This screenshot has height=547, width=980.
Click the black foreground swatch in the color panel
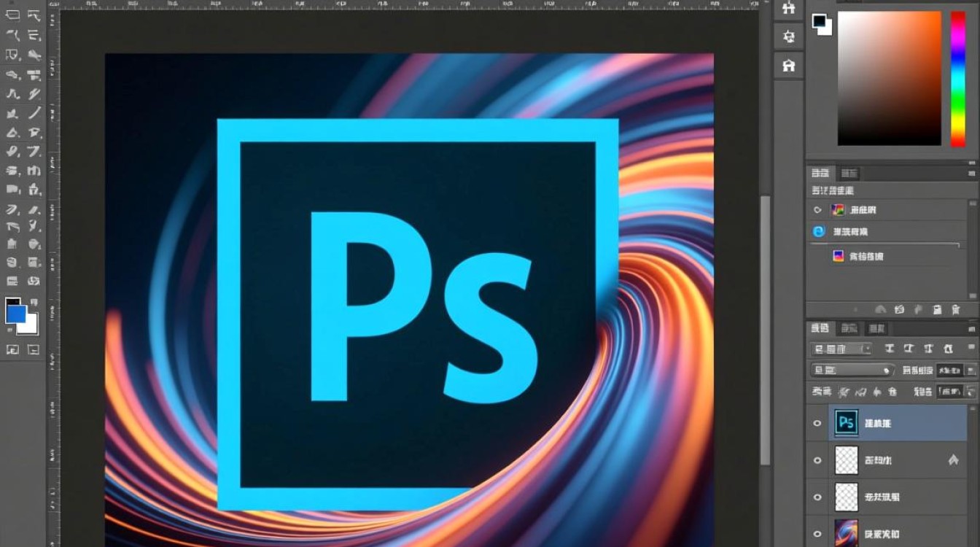coord(820,20)
